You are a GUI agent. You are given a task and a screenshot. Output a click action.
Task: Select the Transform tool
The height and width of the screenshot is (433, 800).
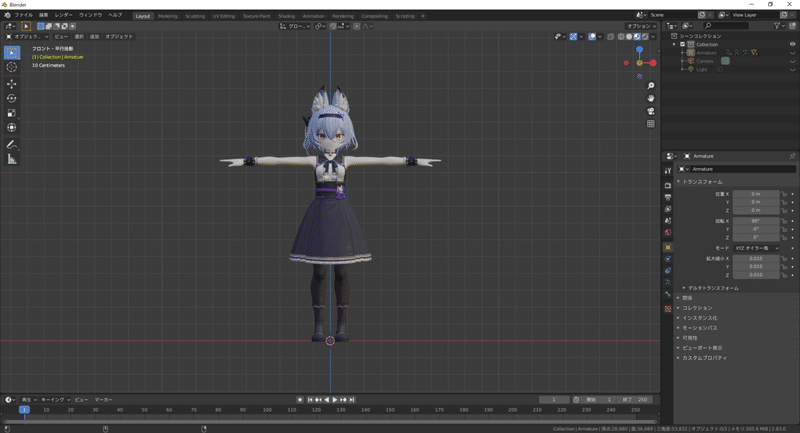pyautogui.click(x=12, y=128)
